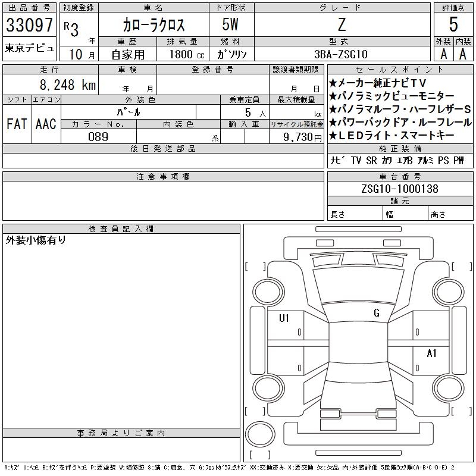
Task: Select the fuel type ガソリン
Action: click(x=231, y=54)
